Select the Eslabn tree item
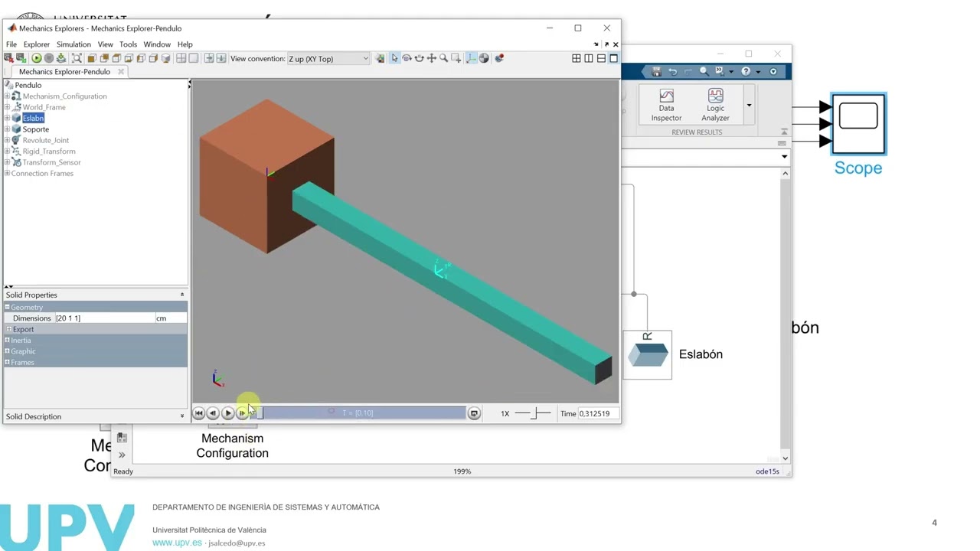 33,119
